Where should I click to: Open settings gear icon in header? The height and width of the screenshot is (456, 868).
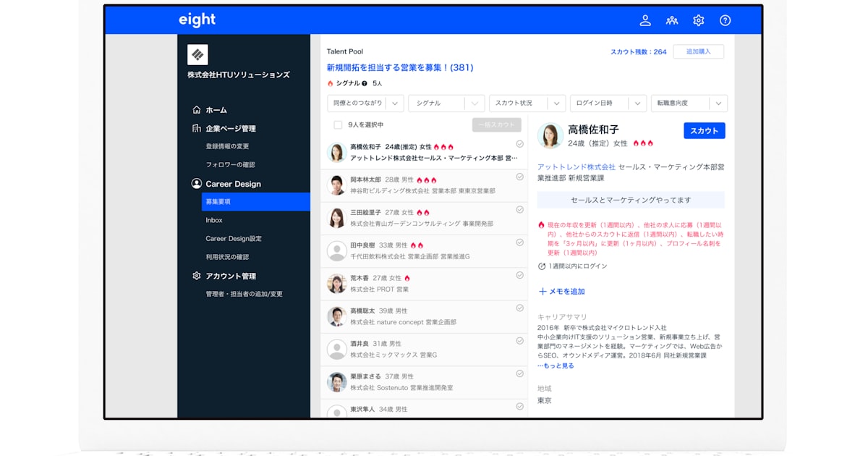click(x=698, y=20)
